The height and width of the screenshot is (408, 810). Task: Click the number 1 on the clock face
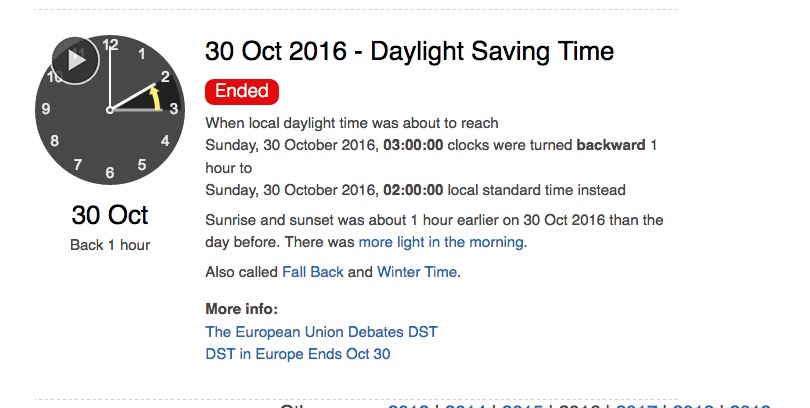(142, 54)
